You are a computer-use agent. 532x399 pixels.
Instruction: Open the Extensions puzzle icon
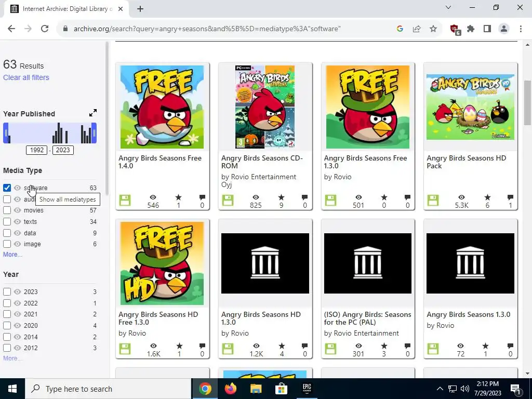[471, 29]
